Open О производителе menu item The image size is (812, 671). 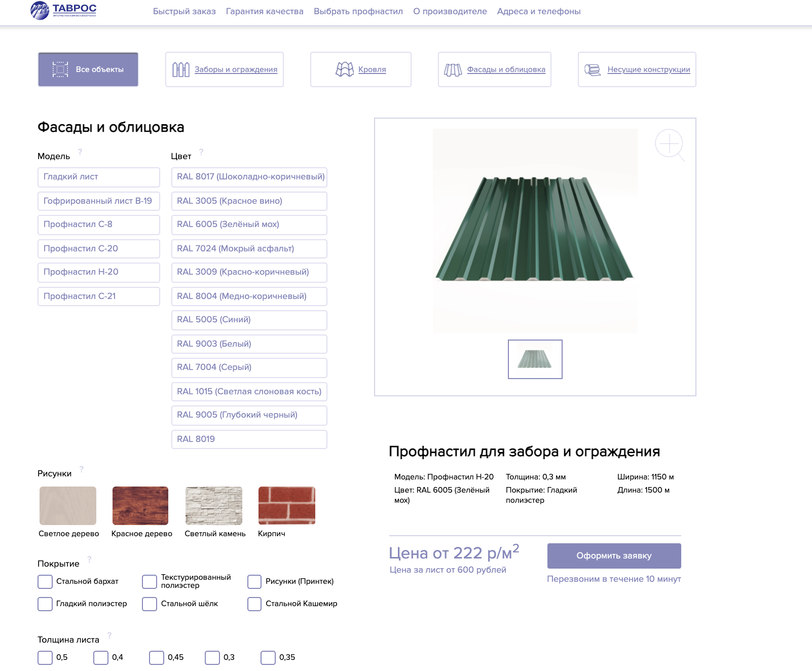coord(450,11)
